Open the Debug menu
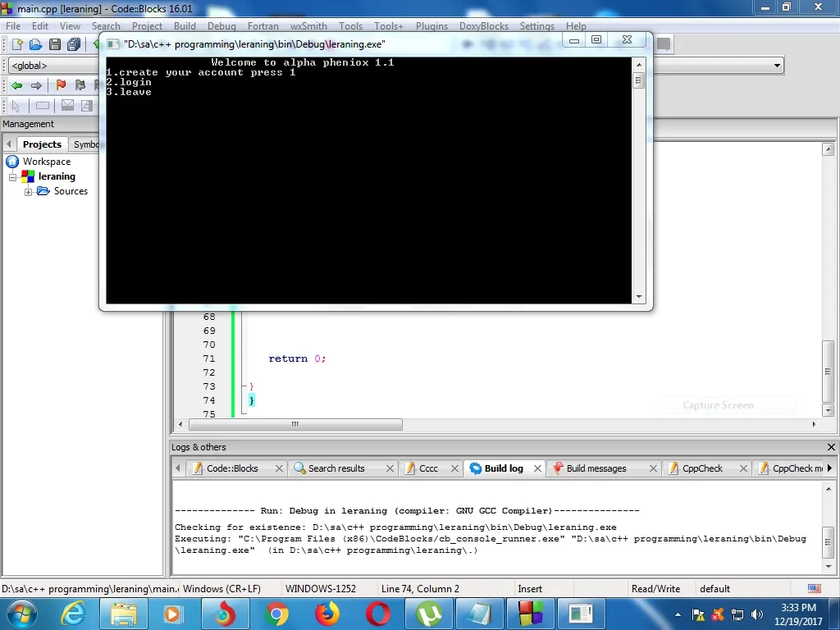 coord(221,25)
